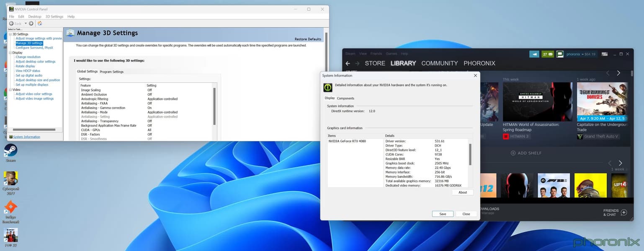Open the 3D Settings menu
Image resolution: width=644 pixels, height=251 pixels.
54,17
